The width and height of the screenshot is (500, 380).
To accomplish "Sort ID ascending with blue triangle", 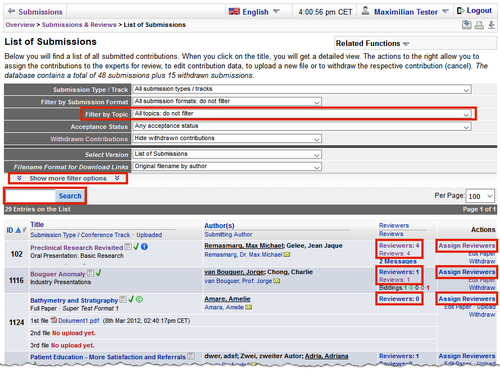I will tap(18, 230).
